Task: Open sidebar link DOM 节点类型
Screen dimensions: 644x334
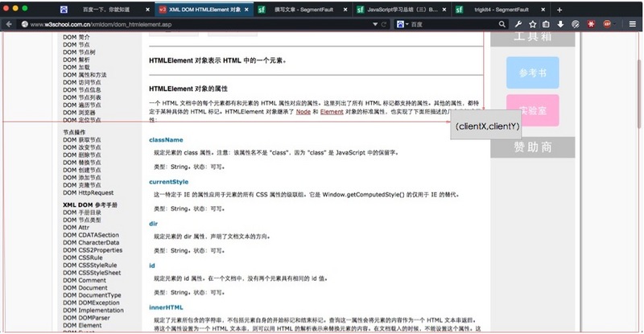Action: click(82, 220)
